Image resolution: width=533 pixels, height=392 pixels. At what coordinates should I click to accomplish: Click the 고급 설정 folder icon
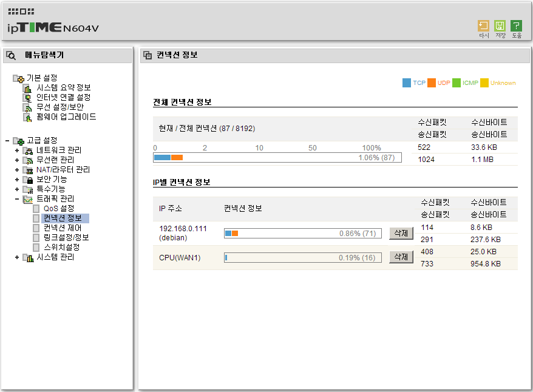tap(18, 141)
